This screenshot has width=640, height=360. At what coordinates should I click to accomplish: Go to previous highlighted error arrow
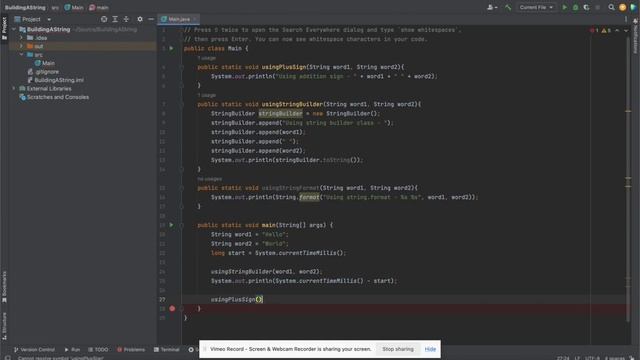tap(617, 31)
